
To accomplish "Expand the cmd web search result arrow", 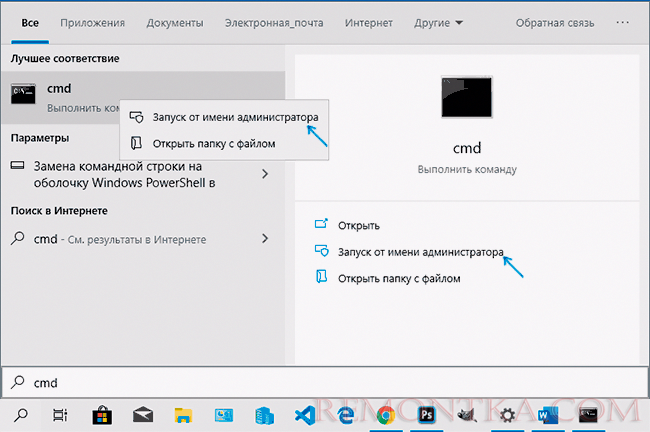I will [265, 239].
